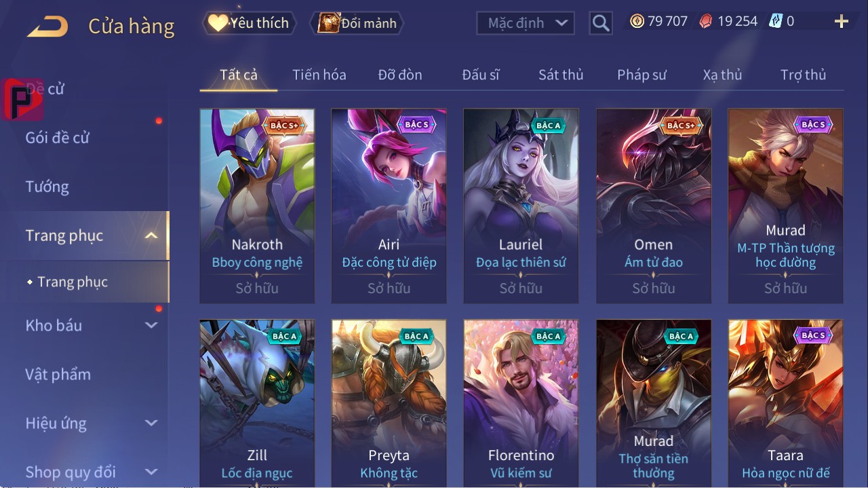This screenshot has width=868, height=488.
Task: Click the blue ticket currency icon
Action: coord(776,21)
